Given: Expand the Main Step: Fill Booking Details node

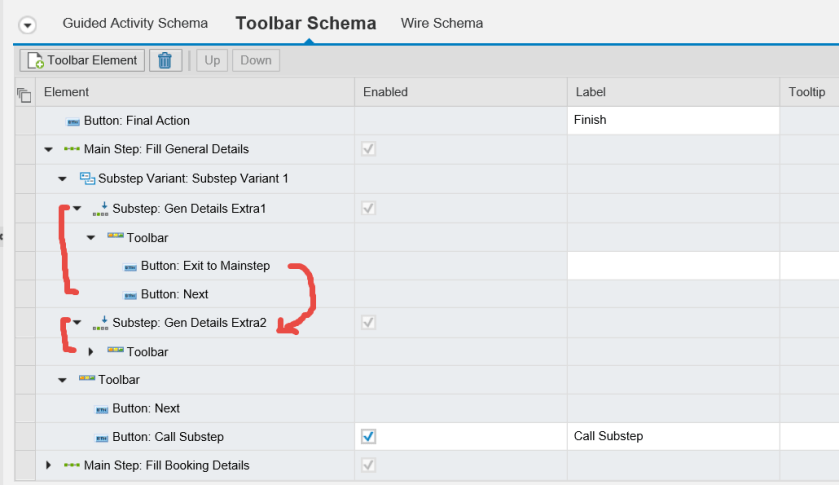Looking at the screenshot, I should [48, 465].
